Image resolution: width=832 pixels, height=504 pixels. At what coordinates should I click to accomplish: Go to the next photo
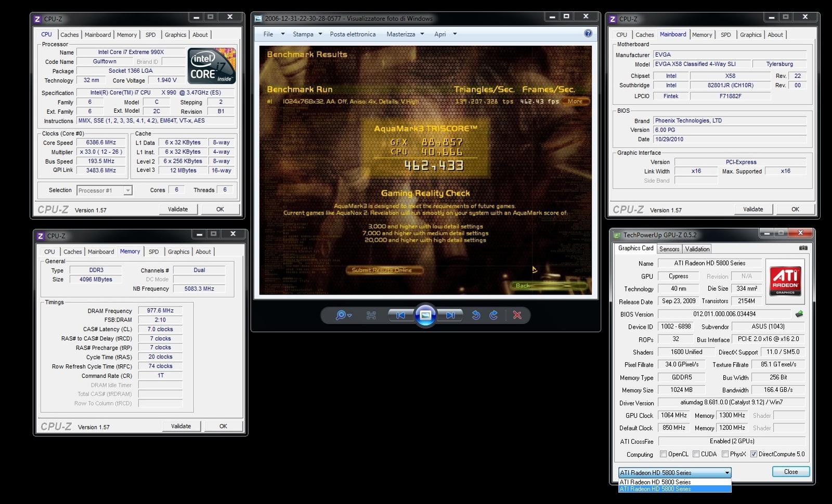[450, 315]
